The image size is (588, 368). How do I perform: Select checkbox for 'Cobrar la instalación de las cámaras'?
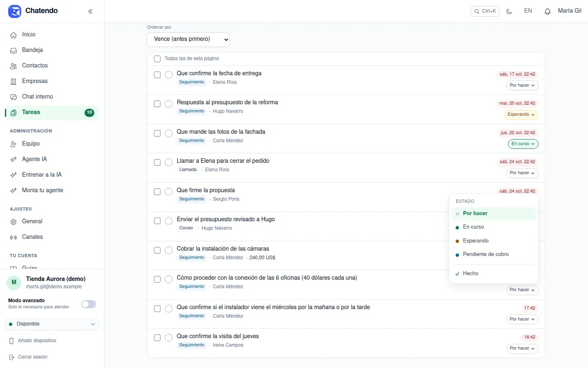(x=157, y=250)
